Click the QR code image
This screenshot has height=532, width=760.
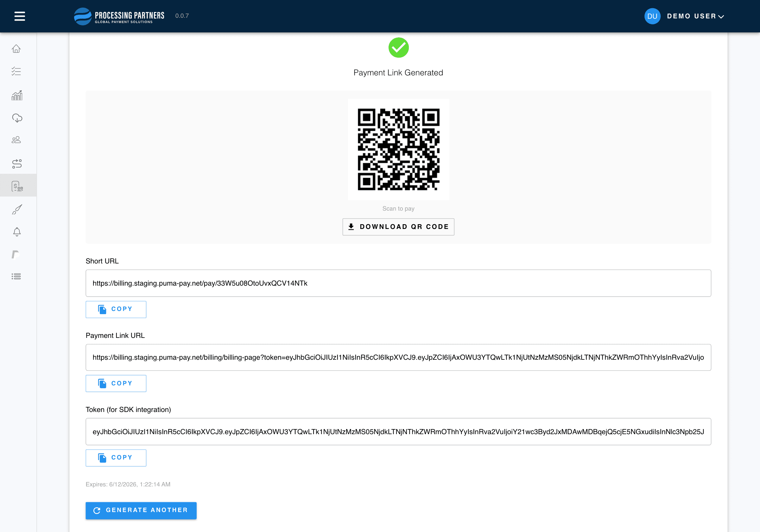click(399, 149)
